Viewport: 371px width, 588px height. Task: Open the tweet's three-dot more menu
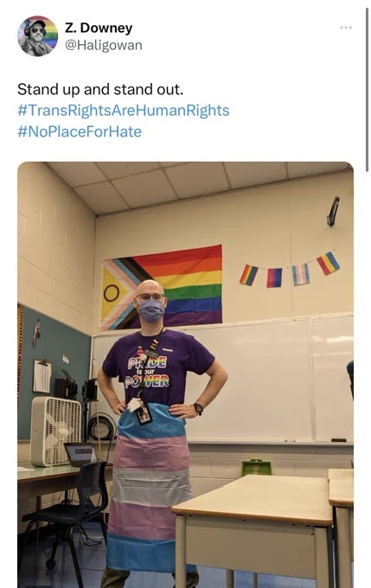tap(346, 28)
